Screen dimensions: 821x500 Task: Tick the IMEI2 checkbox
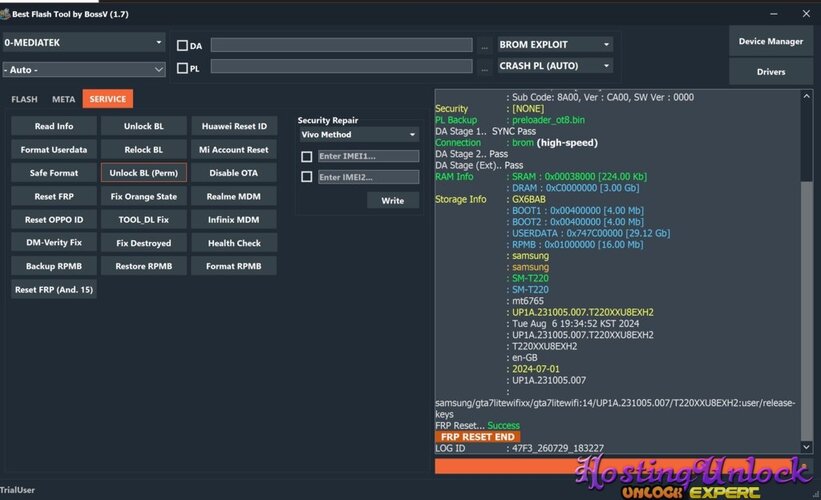point(307,177)
